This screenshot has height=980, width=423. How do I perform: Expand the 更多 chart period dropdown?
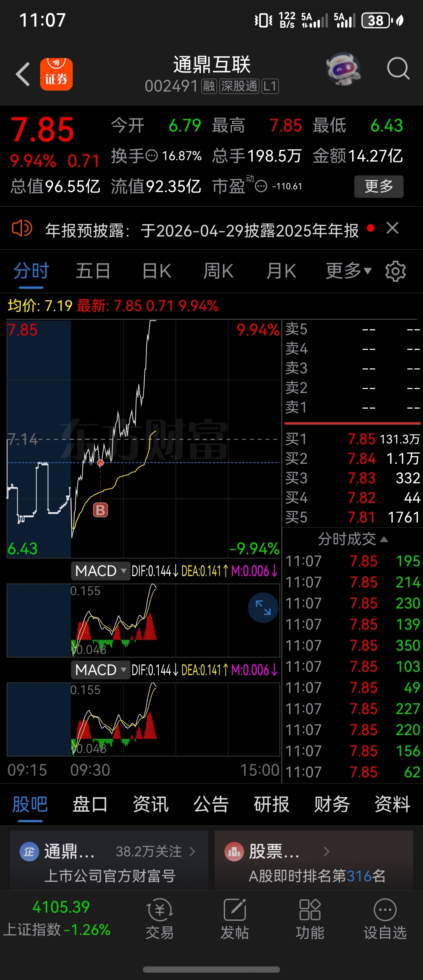[349, 271]
